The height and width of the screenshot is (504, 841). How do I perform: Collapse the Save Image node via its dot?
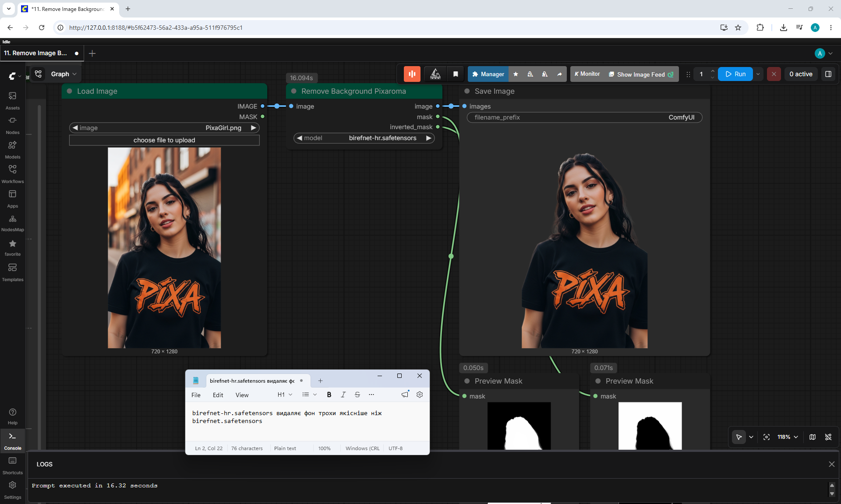467,91
